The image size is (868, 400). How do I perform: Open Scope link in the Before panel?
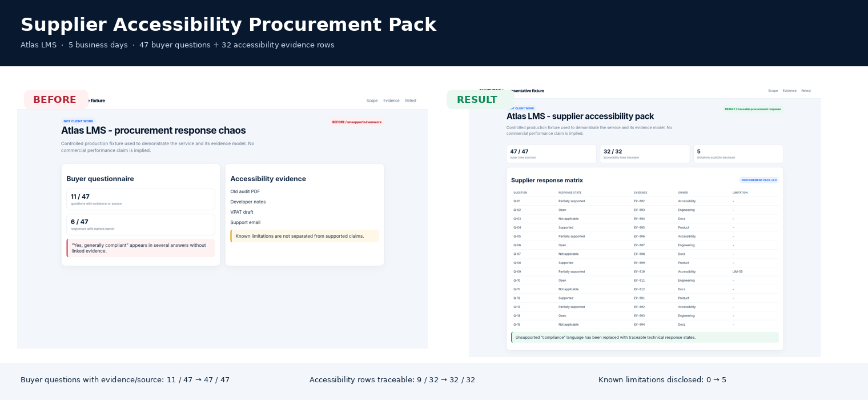pyautogui.click(x=372, y=101)
